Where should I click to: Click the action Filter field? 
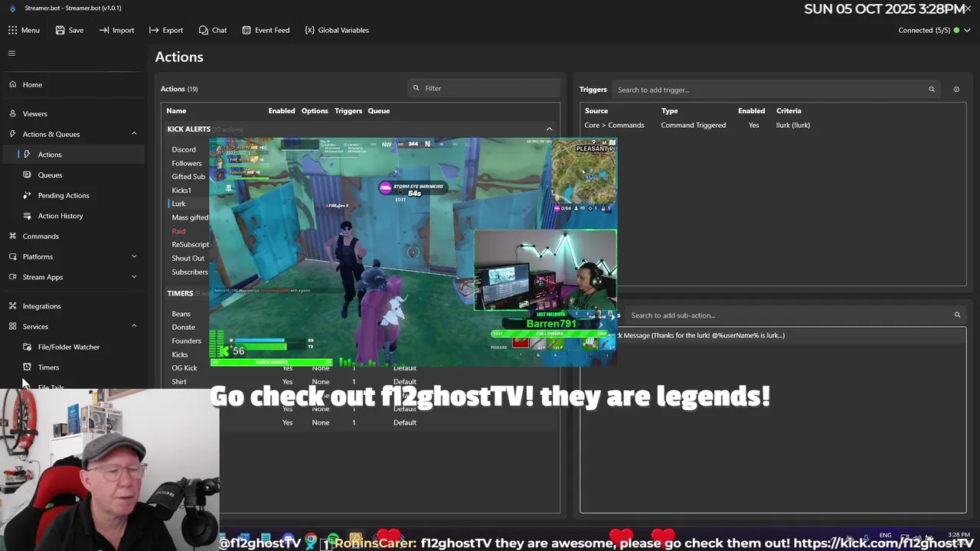coord(484,88)
